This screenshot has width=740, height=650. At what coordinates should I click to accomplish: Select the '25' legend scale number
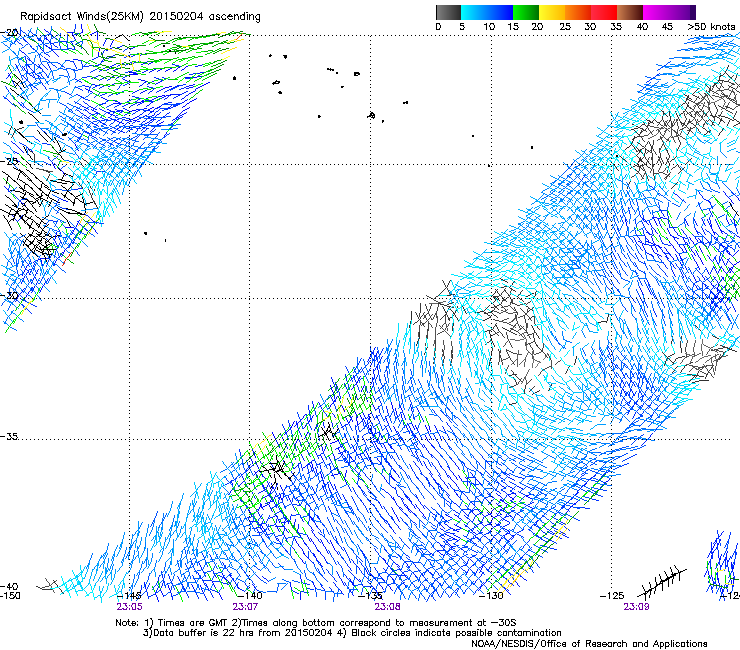[x=565, y=27]
